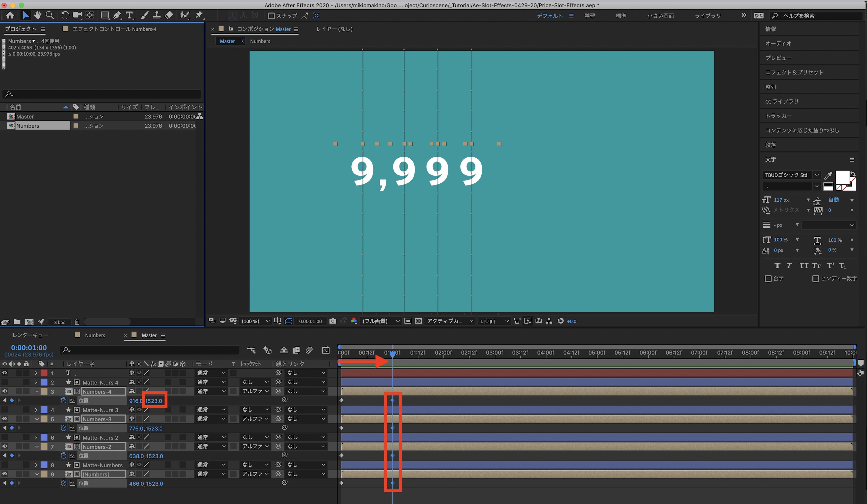This screenshot has height=504, width=867.
Task: Take snapshot with camera icon
Action: coord(333,321)
